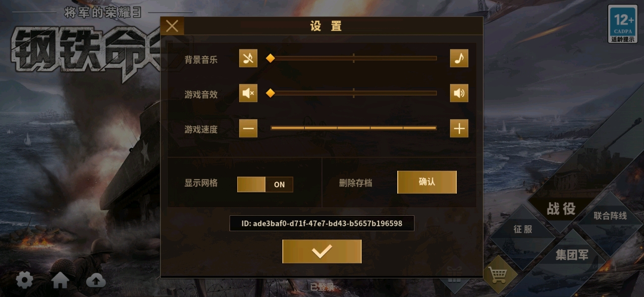Click 确认 to delete save data
This screenshot has height=297, width=644.
(427, 182)
